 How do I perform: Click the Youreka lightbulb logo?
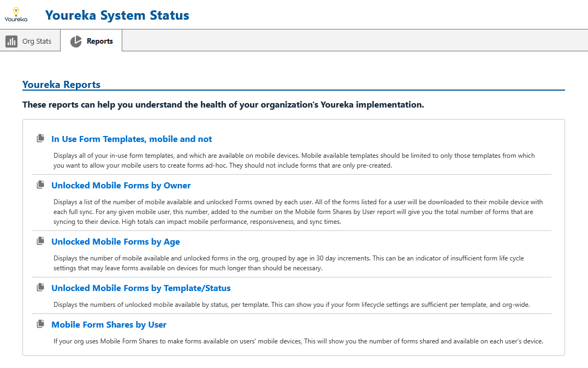pos(16,15)
